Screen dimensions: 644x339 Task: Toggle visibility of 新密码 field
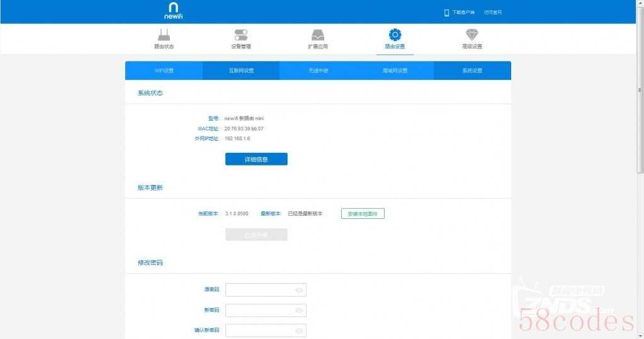point(299,311)
